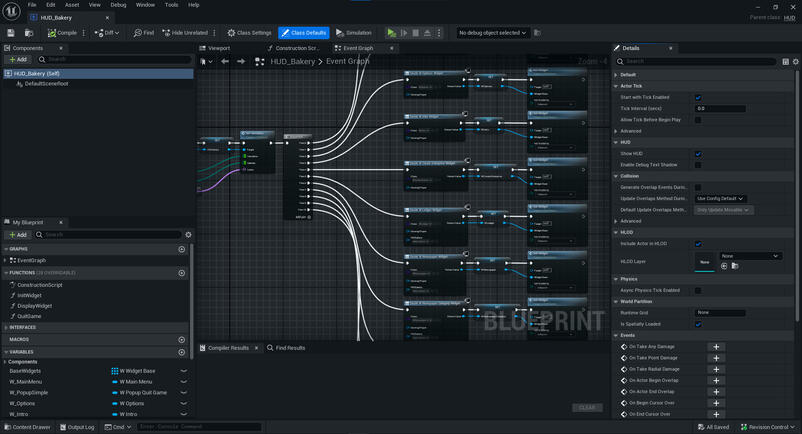Open Class Settings
The image size is (802, 434).
[250, 33]
